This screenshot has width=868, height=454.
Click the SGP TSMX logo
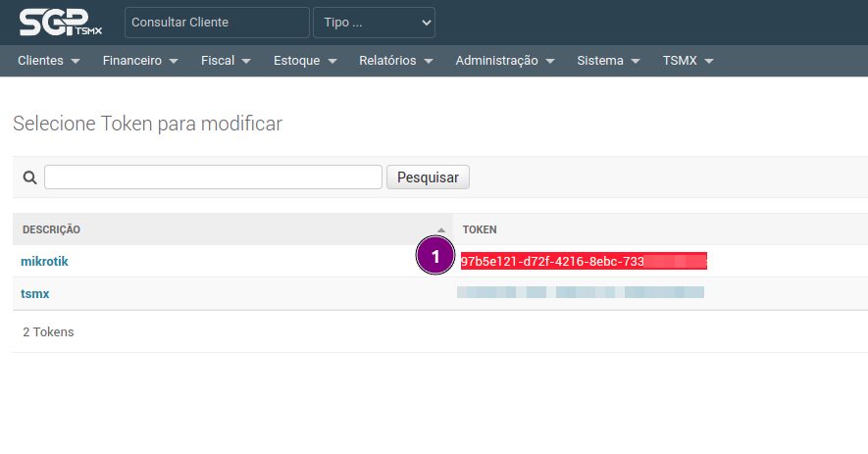[60, 22]
